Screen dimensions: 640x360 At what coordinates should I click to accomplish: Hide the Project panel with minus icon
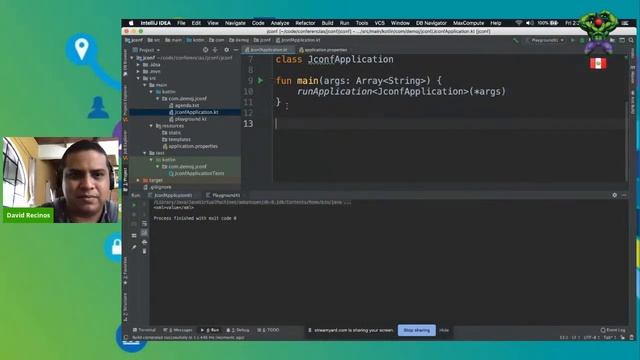click(x=236, y=50)
